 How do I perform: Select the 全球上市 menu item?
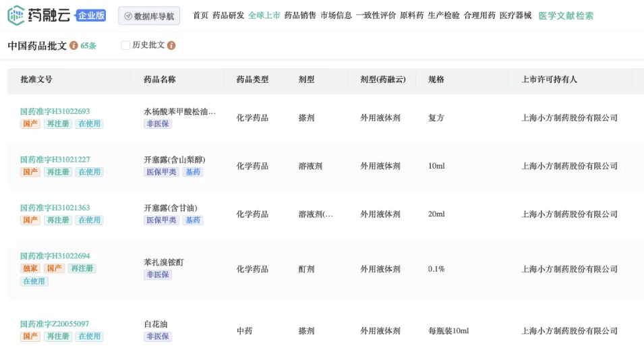(264, 16)
